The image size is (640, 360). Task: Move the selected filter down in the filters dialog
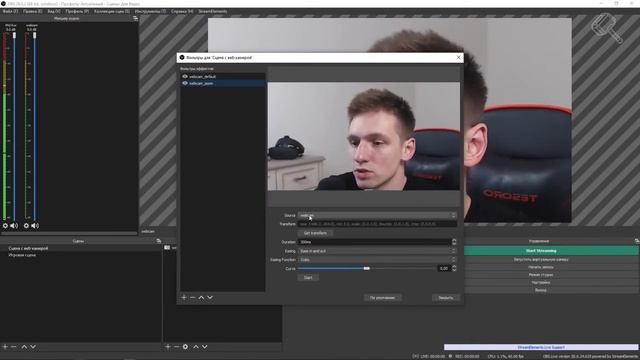click(x=210, y=298)
